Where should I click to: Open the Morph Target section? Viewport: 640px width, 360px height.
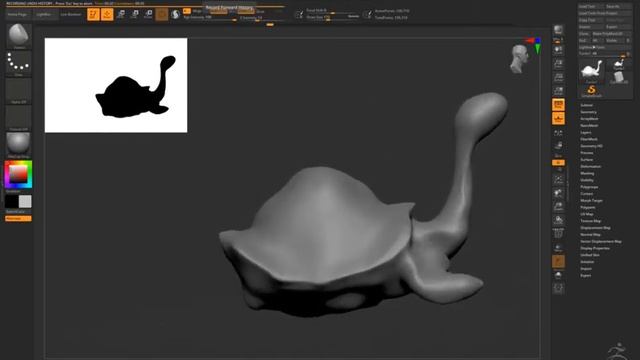click(x=591, y=200)
